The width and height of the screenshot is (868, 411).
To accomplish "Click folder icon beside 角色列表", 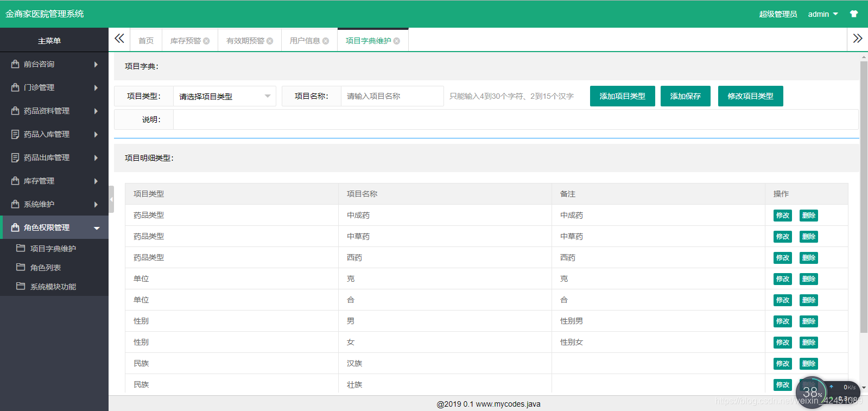I will pos(21,267).
